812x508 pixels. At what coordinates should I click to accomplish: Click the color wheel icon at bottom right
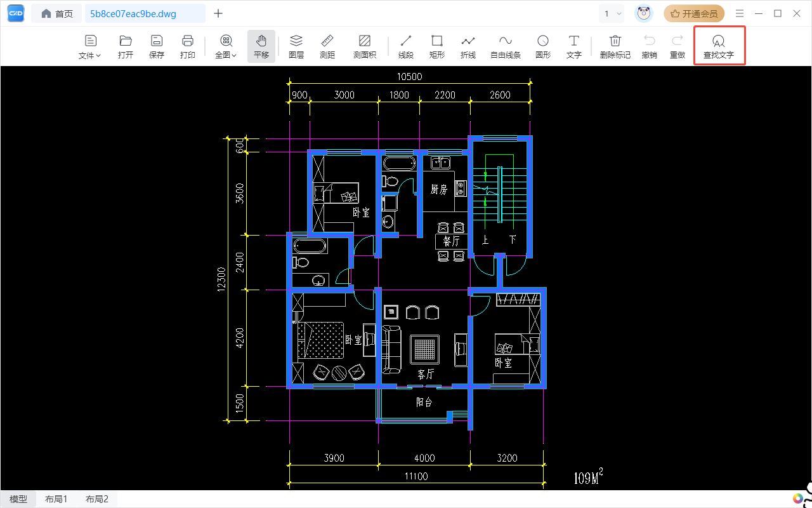click(798, 498)
